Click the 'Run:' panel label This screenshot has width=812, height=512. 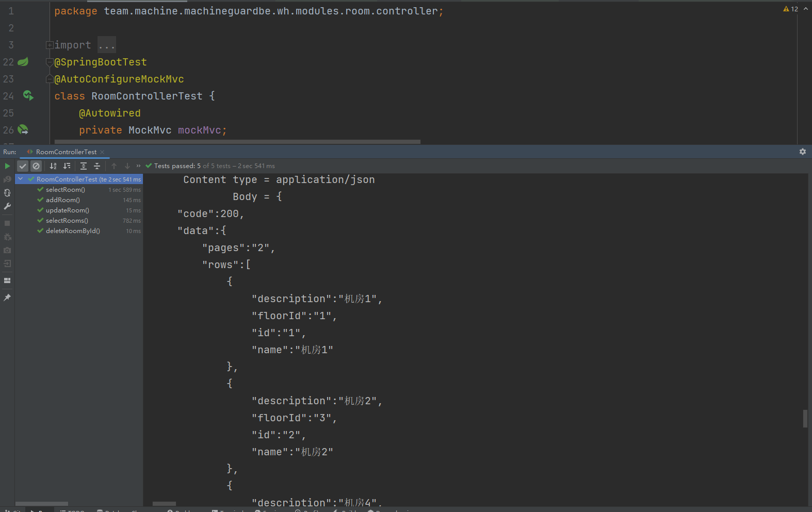point(10,152)
